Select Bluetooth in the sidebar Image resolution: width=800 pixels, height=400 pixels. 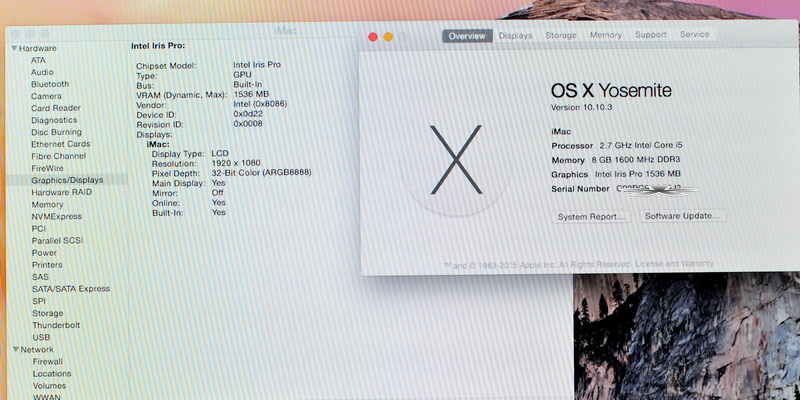point(50,84)
